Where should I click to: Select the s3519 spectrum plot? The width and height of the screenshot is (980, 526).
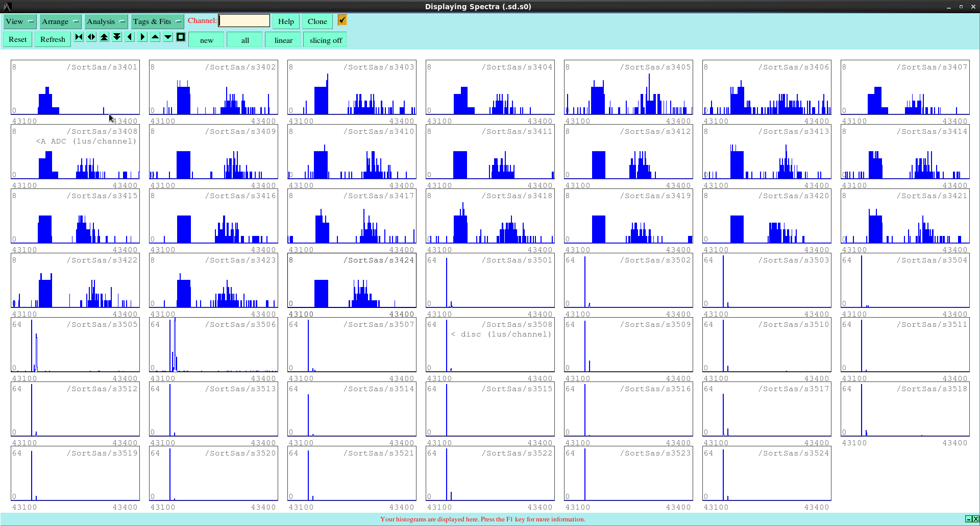[x=75, y=473]
